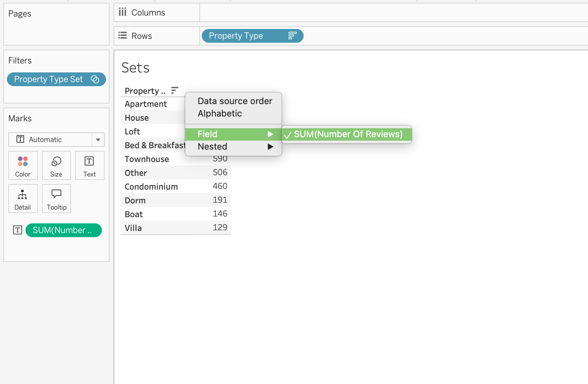Screen dimensions: 588x384
Task: Select Alphabetic sort option
Action: [x=220, y=113]
